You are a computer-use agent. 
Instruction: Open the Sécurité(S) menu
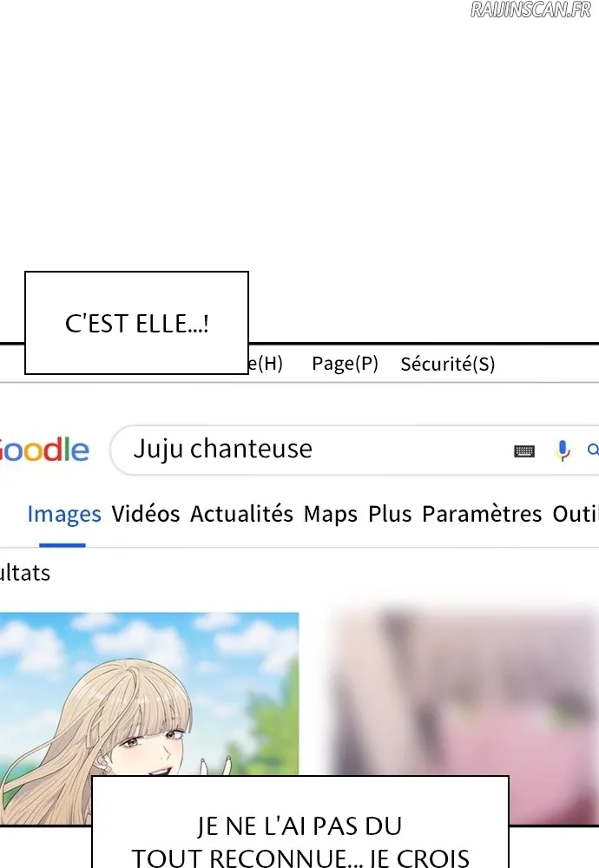point(448,364)
